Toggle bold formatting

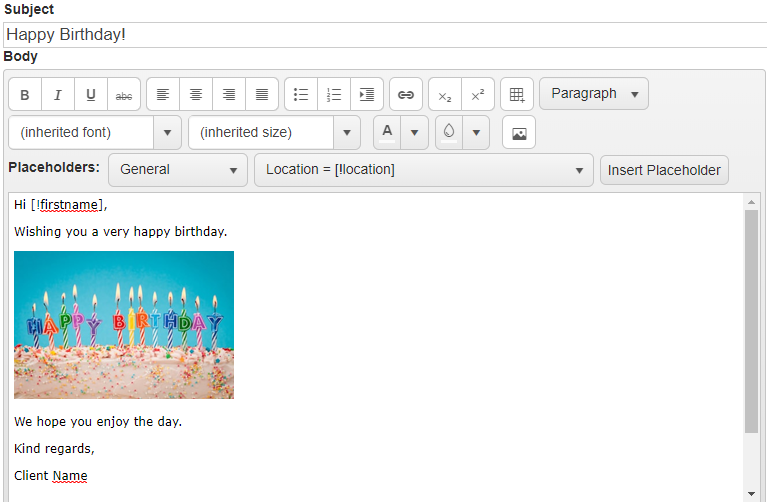pos(25,94)
